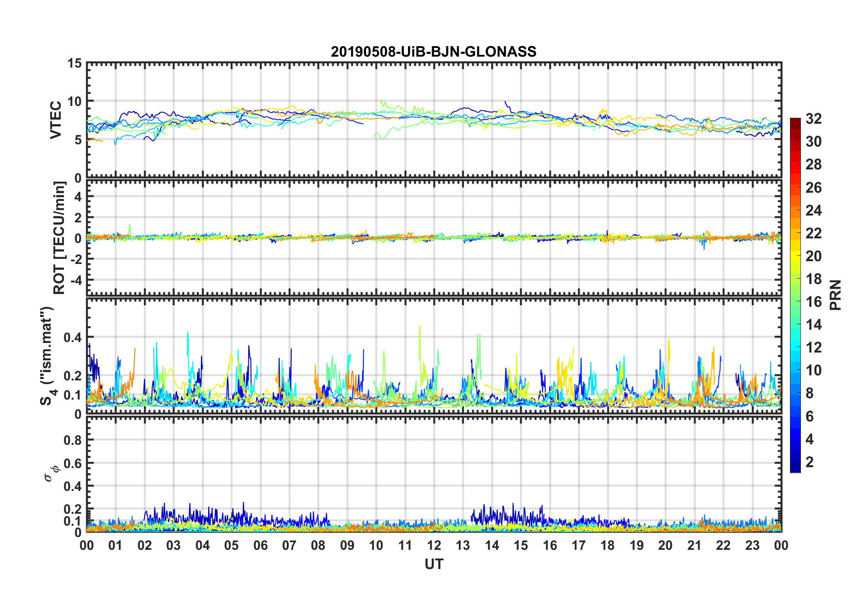Select the VTEC y-axis label
Viewport: 868px width, 590px height.
coord(56,120)
